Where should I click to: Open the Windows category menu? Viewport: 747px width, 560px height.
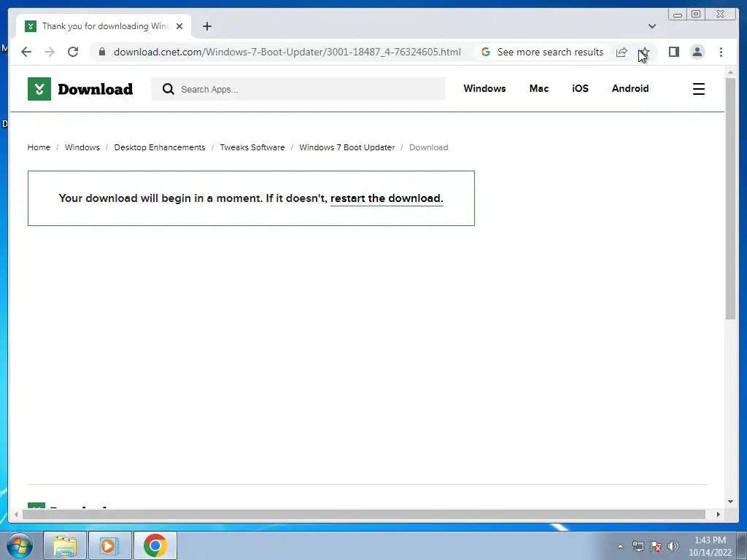click(x=484, y=88)
